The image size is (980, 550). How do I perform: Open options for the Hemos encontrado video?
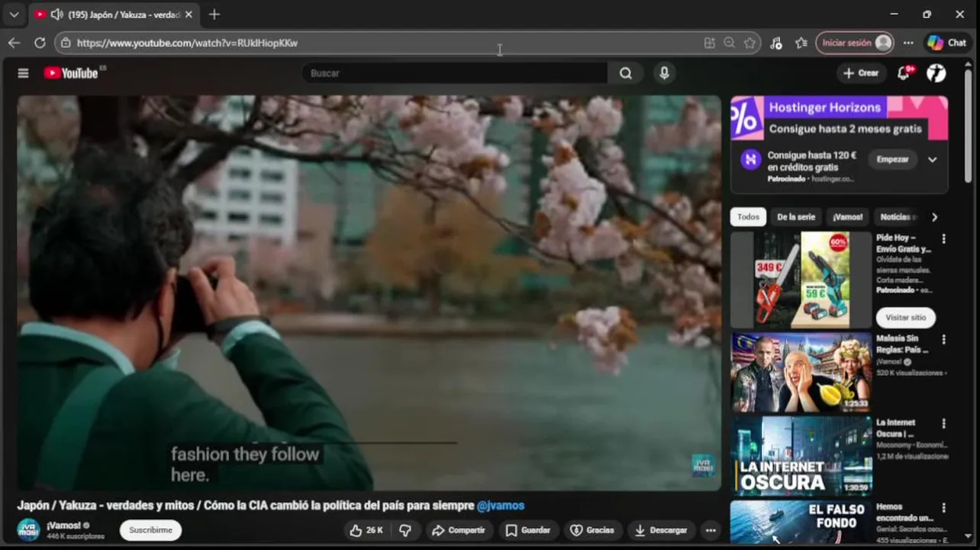[x=943, y=507]
